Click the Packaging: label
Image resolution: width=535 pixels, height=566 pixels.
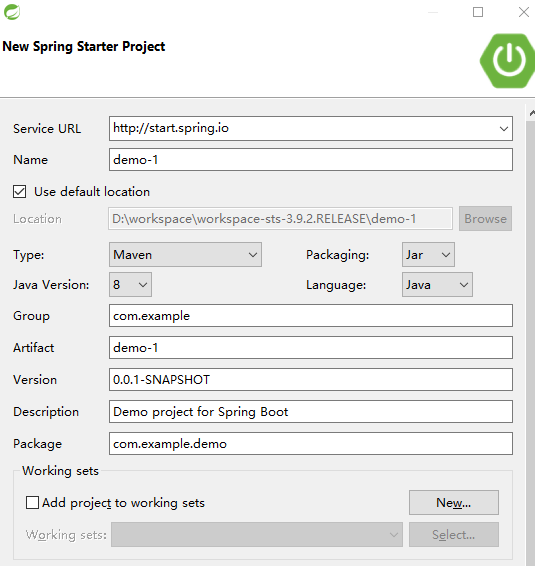(338, 255)
